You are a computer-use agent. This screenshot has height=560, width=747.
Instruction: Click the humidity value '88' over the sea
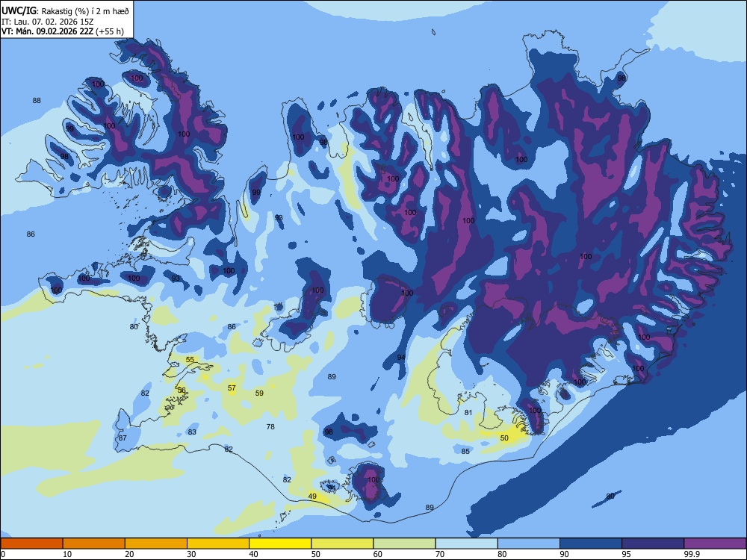coord(37,101)
